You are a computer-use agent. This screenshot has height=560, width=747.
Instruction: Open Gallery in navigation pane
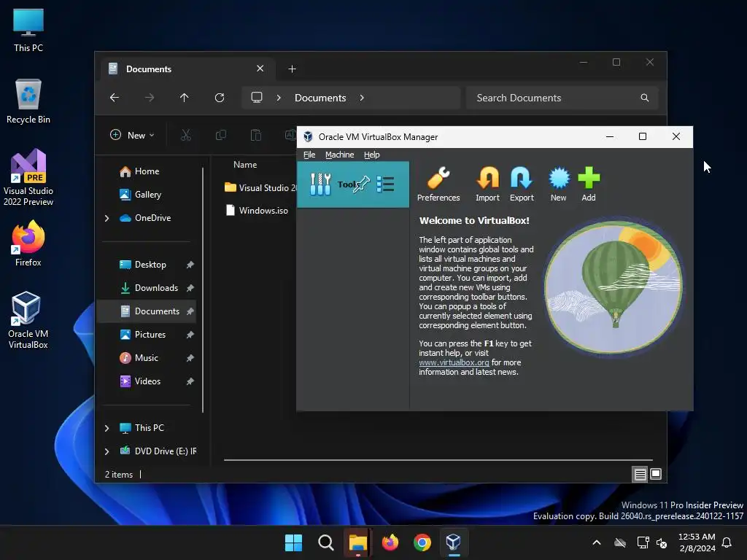click(147, 195)
